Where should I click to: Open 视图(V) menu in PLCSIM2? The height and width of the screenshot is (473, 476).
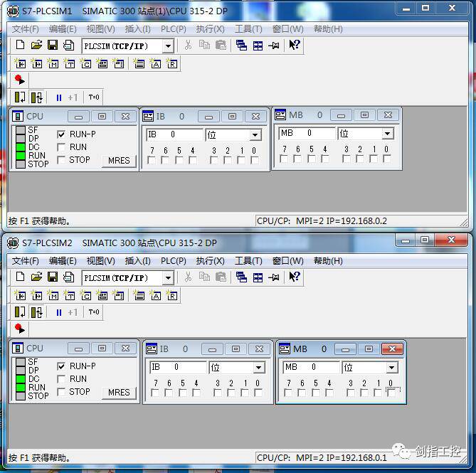tap(100, 261)
